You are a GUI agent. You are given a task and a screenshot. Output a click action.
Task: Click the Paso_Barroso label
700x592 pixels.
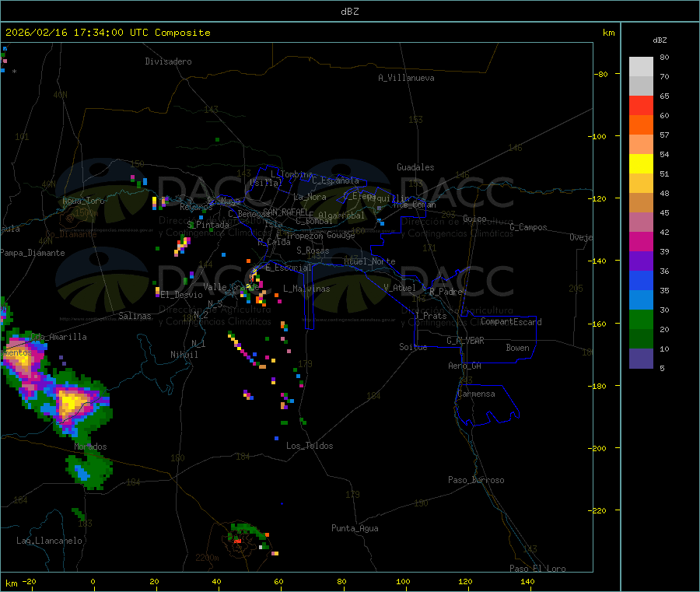[476, 480]
